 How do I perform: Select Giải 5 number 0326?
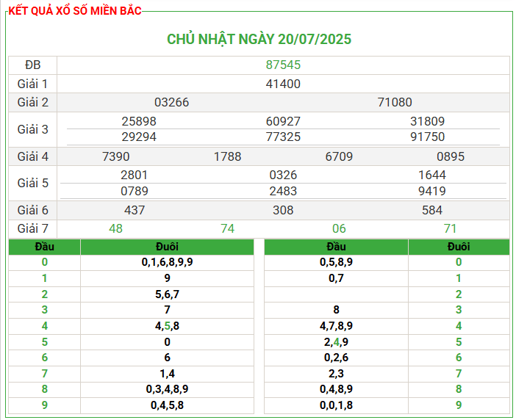point(283,175)
